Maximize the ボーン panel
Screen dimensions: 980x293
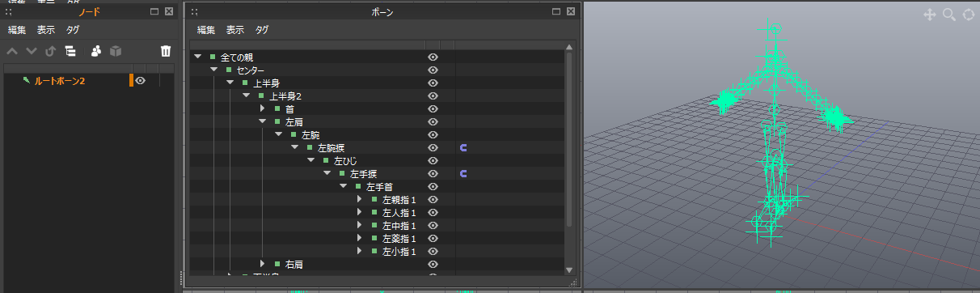556,12
